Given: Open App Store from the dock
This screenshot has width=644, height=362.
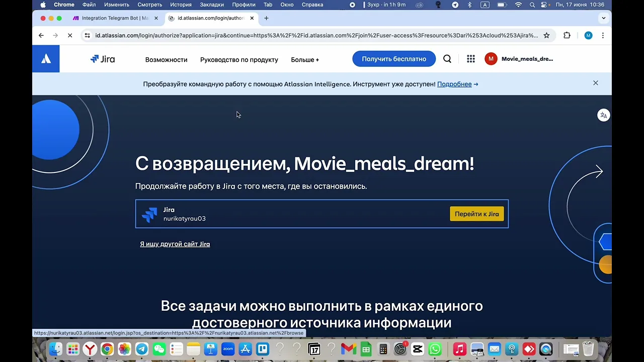Looking at the screenshot, I should (x=245, y=348).
